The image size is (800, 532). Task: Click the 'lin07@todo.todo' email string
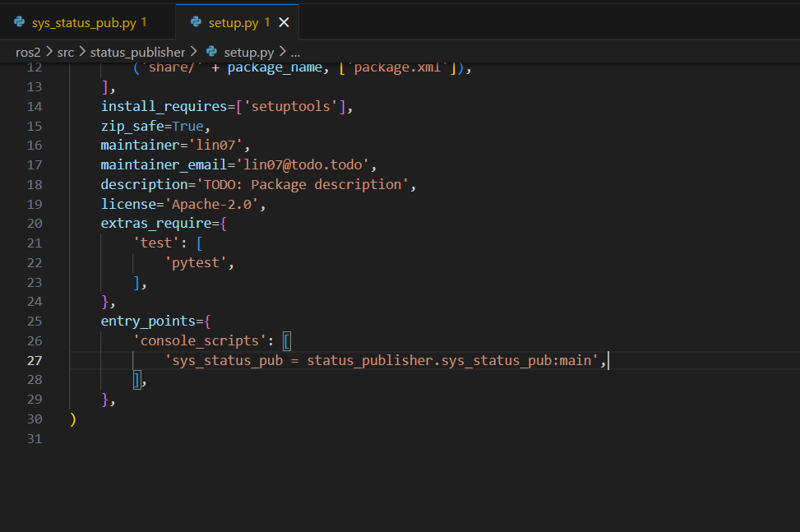[x=303, y=164]
